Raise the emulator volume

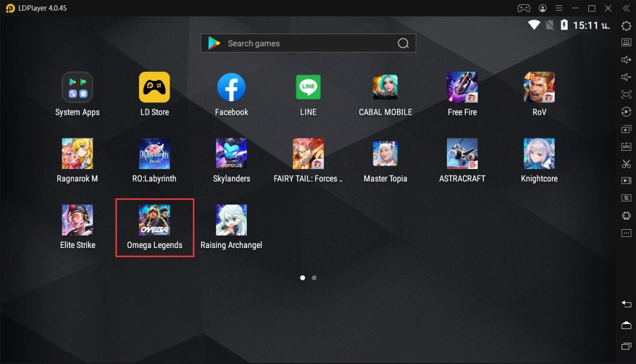click(x=626, y=59)
